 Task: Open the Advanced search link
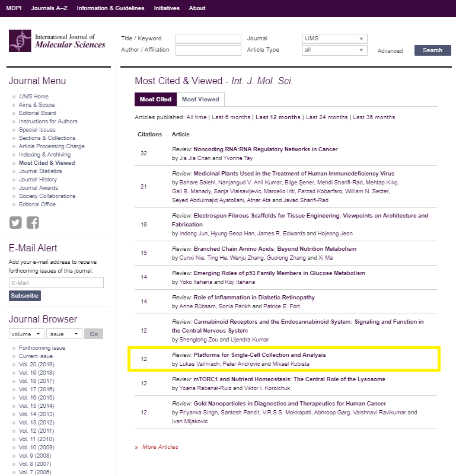pos(390,51)
